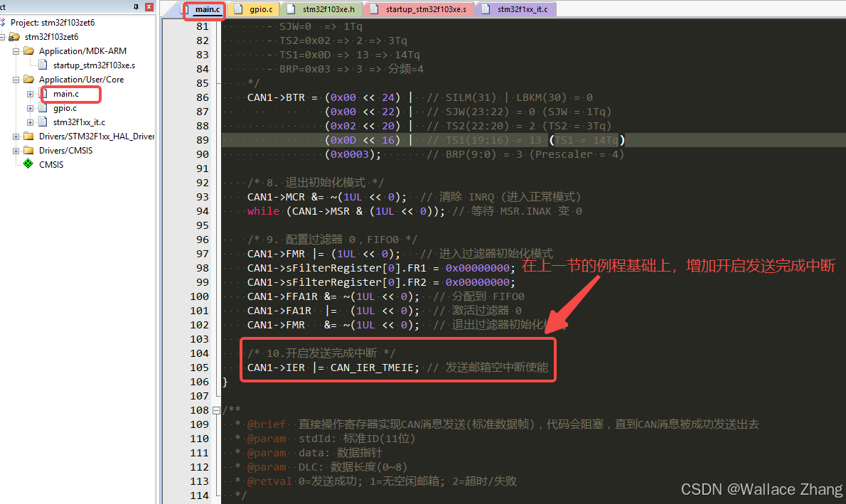Select the stm32f103zet6 target node
The height and width of the screenshot is (504, 846).
point(51,37)
